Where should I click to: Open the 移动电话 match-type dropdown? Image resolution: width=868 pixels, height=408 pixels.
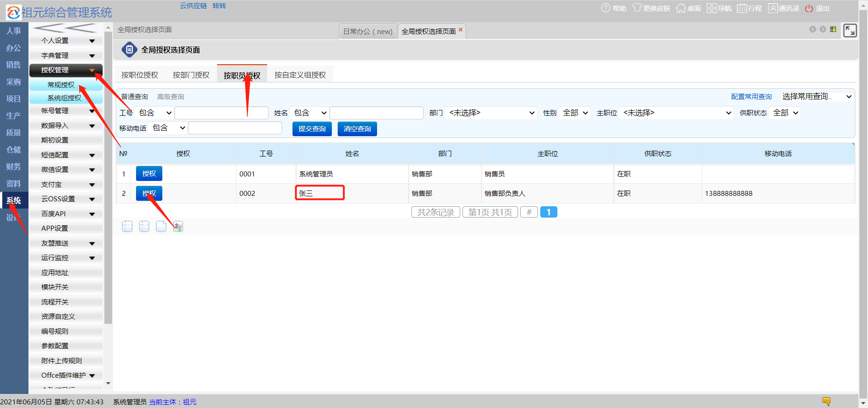point(168,128)
